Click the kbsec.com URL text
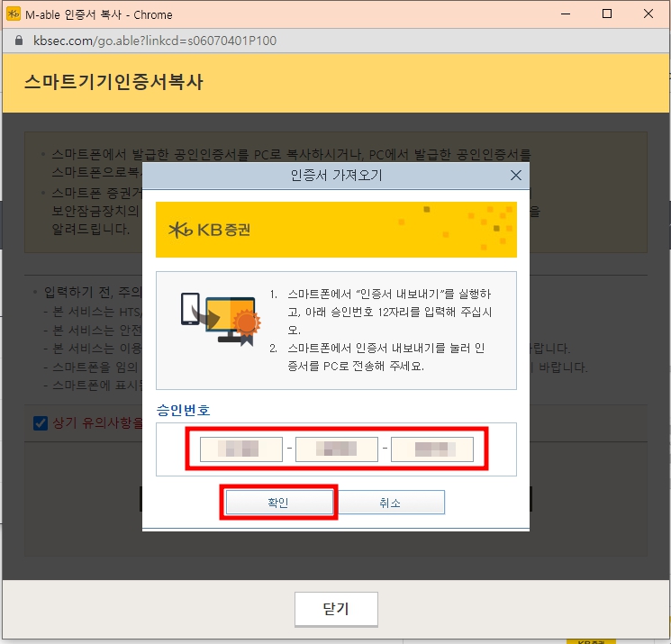The width and height of the screenshot is (671, 644). point(155,41)
